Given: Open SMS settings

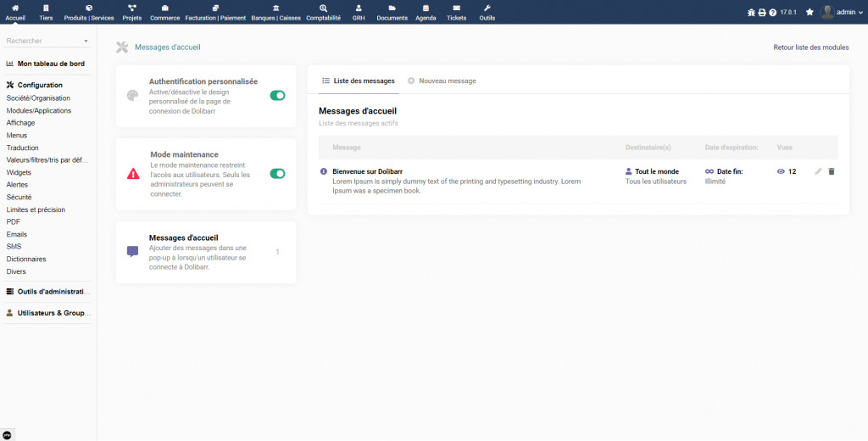Looking at the screenshot, I should (x=14, y=247).
